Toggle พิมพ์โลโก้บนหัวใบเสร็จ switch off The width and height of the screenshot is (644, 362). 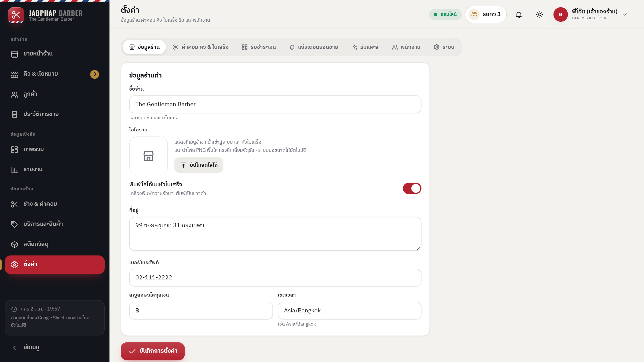click(412, 189)
